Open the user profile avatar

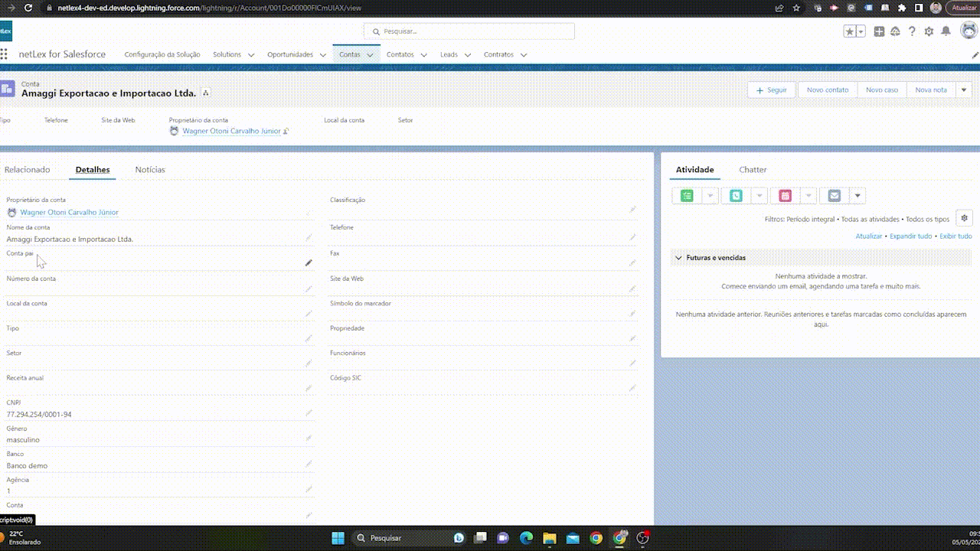click(969, 31)
